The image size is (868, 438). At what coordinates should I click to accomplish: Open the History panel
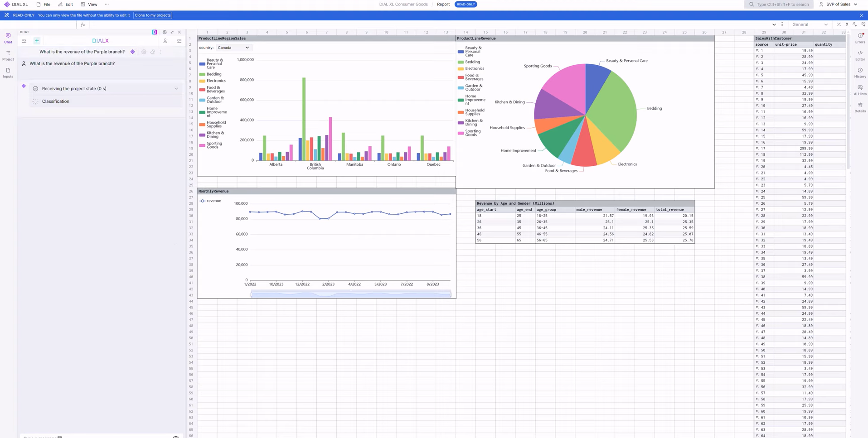click(x=860, y=72)
